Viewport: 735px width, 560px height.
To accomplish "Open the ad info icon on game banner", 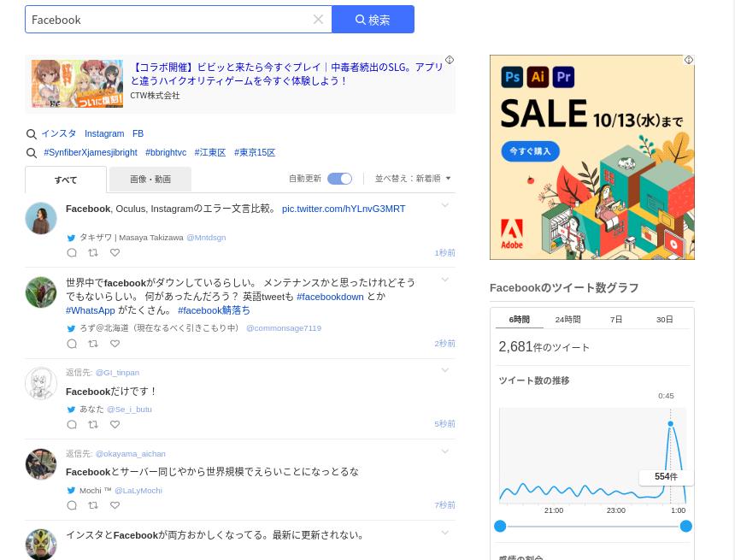I will [x=450, y=60].
